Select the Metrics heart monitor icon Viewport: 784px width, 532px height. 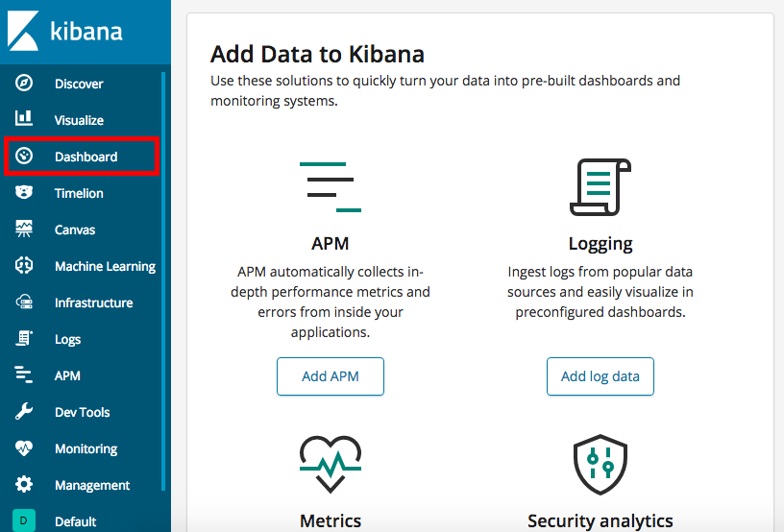click(x=331, y=465)
